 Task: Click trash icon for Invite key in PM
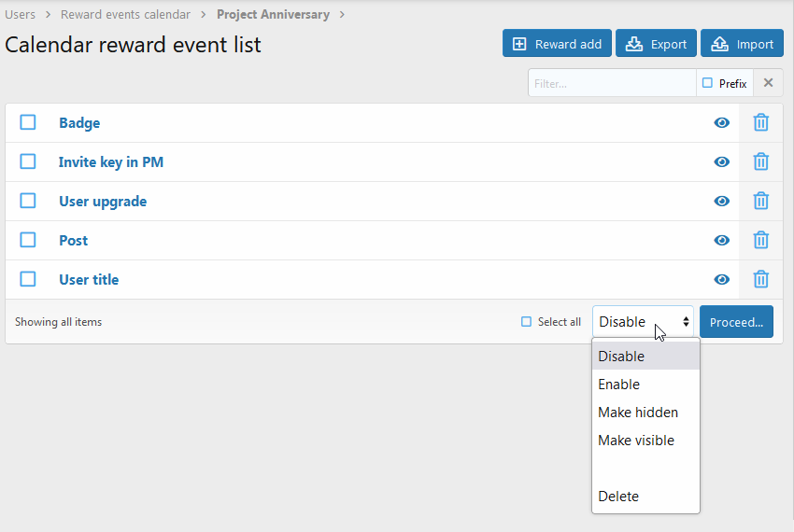[760, 161]
